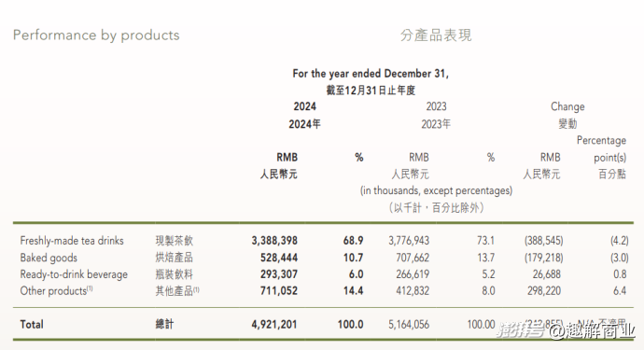The image size is (644, 350).
Task: Click the 'Performance by products' heading
Action: tap(96, 35)
